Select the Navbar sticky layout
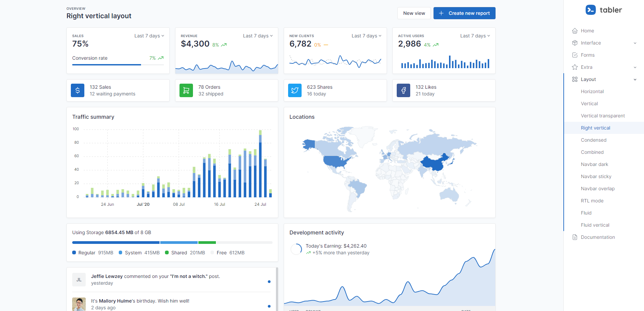644x311 pixels. [604, 176]
